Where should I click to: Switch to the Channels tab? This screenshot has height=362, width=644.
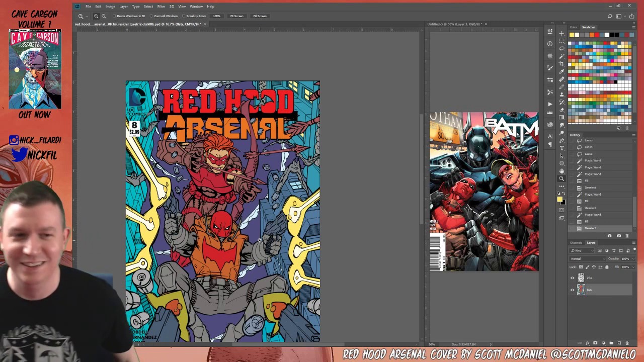click(576, 243)
